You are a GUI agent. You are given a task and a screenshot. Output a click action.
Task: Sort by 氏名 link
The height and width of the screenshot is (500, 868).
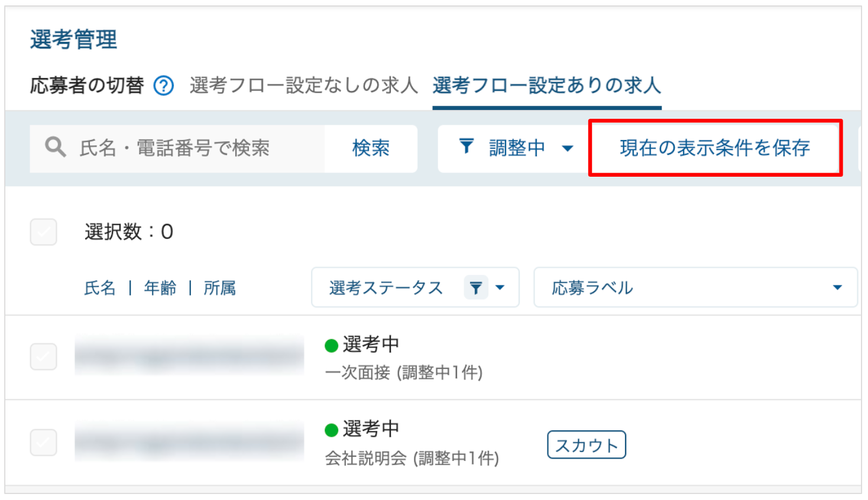(100, 288)
